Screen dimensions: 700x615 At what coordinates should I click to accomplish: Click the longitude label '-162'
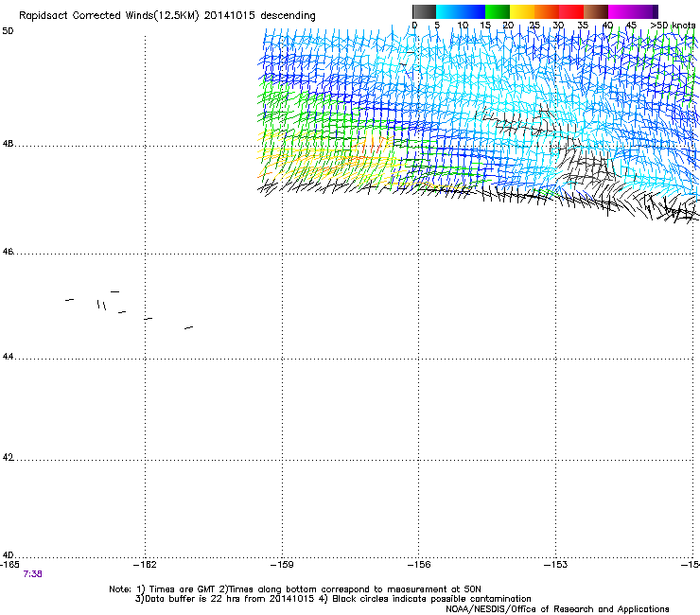click(145, 565)
